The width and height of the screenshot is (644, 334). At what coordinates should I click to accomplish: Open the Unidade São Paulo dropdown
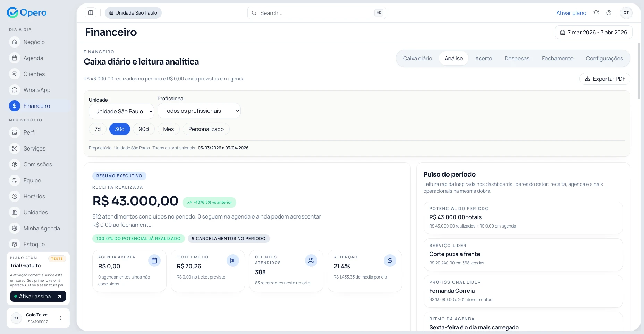[121, 111]
